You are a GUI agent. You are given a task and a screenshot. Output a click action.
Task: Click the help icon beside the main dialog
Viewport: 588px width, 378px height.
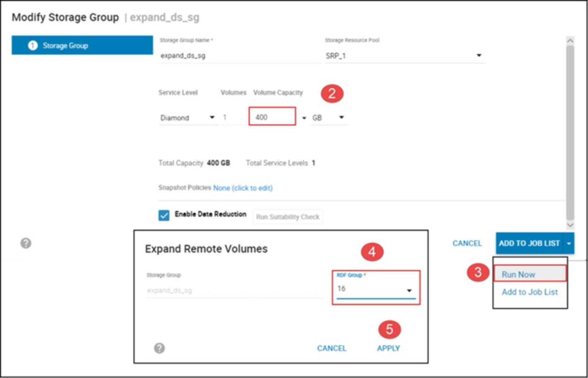(x=26, y=243)
